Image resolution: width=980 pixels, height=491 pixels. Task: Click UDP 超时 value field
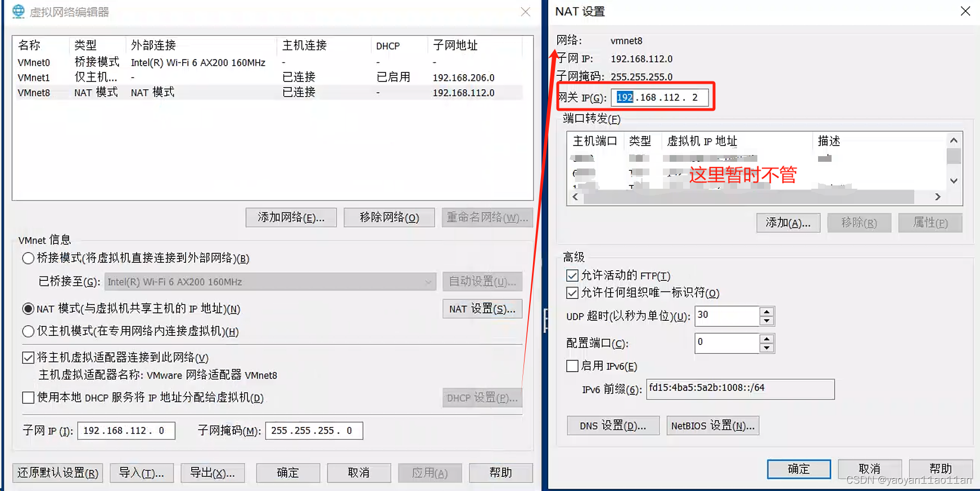tap(727, 316)
